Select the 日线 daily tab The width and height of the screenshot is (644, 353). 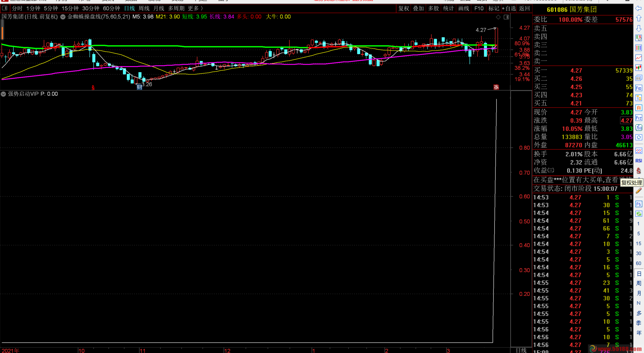130,8
